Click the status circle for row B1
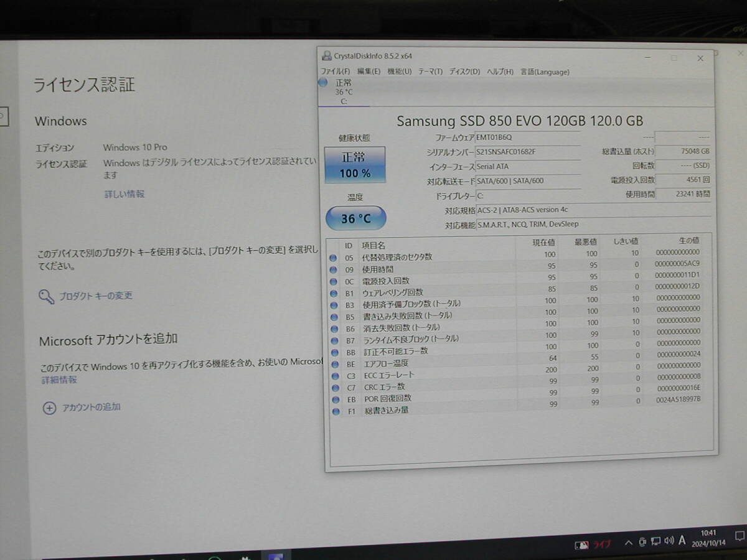The width and height of the screenshot is (747, 560). tap(333, 293)
